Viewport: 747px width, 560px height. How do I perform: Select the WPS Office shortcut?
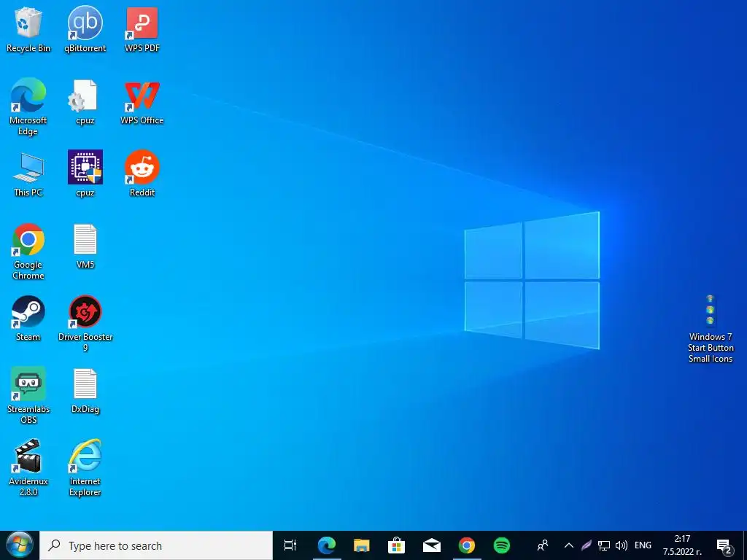pos(142,102)
